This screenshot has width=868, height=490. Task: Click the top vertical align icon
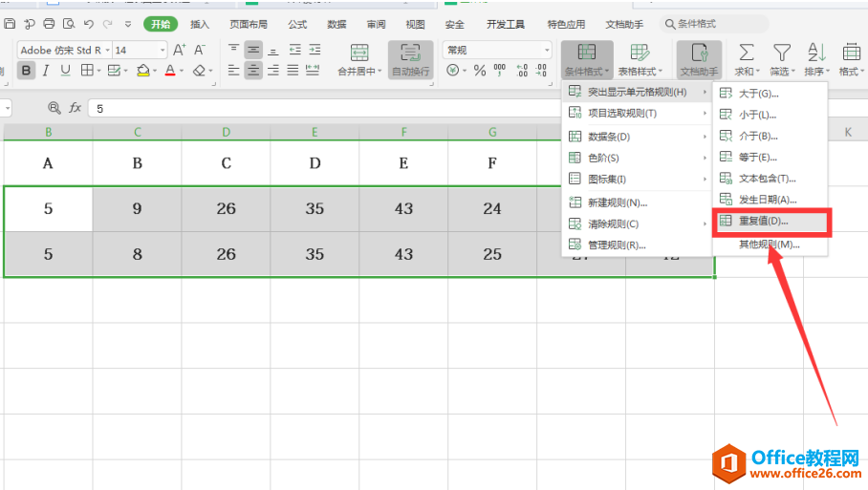click(233, 50)
